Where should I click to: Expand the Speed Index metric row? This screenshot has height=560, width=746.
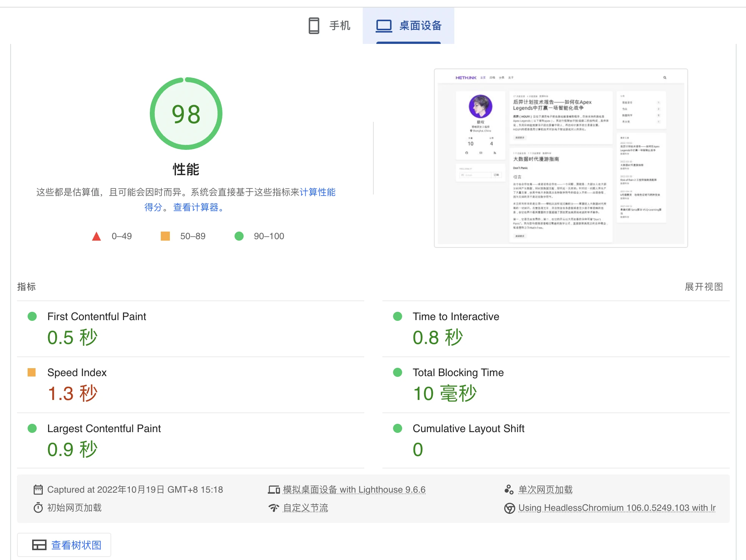[x=77, y=373]
